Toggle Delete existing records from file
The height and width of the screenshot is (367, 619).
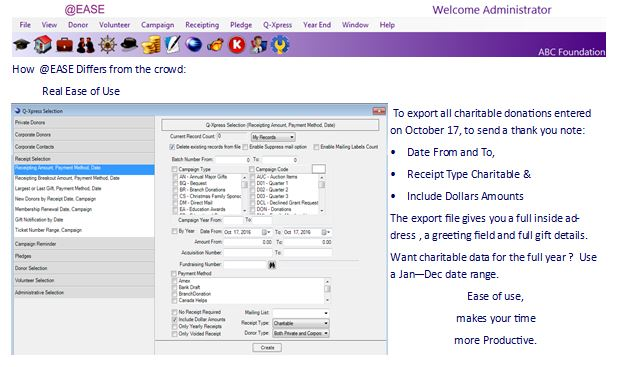click(x=172, y=147)
